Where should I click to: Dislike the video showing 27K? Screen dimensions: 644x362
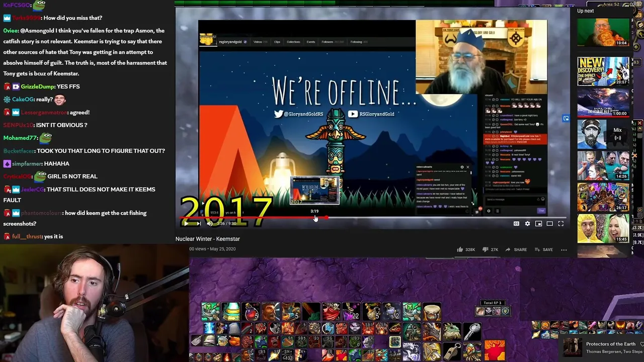(491, 249)
